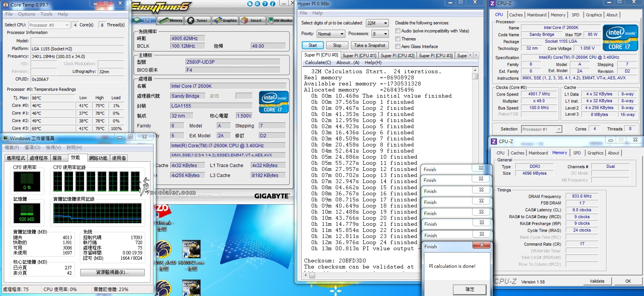Click the Start button in Hyper PI
The height and width of the screenshot is (296, 644).
pyautogui.click(x=313, y=45)
